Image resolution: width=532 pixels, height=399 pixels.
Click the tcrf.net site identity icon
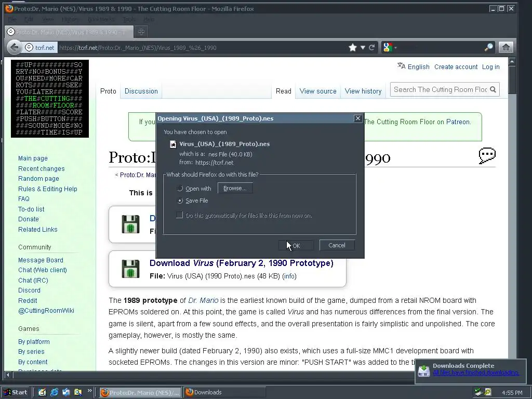(29, 47)
